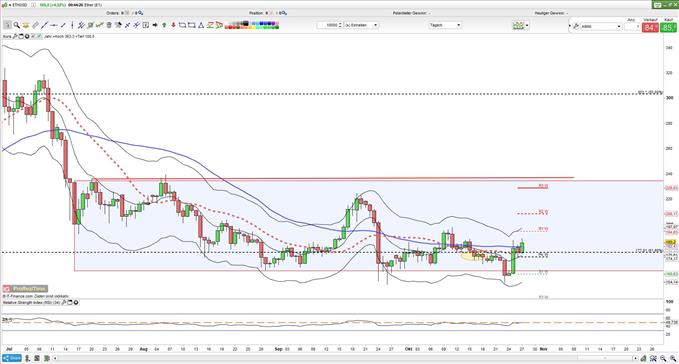
Task: Click the blue Share button
Action: [12, 358]
